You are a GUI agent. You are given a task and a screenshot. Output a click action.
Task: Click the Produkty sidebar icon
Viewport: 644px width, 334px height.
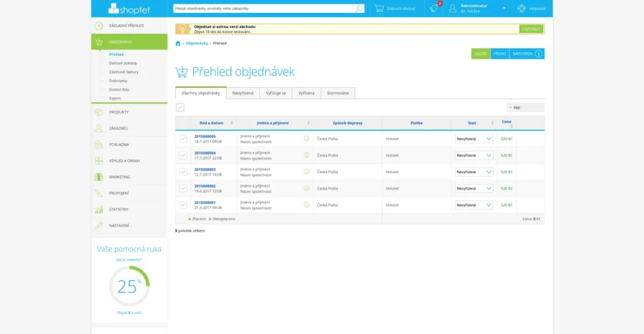[99, 112]
